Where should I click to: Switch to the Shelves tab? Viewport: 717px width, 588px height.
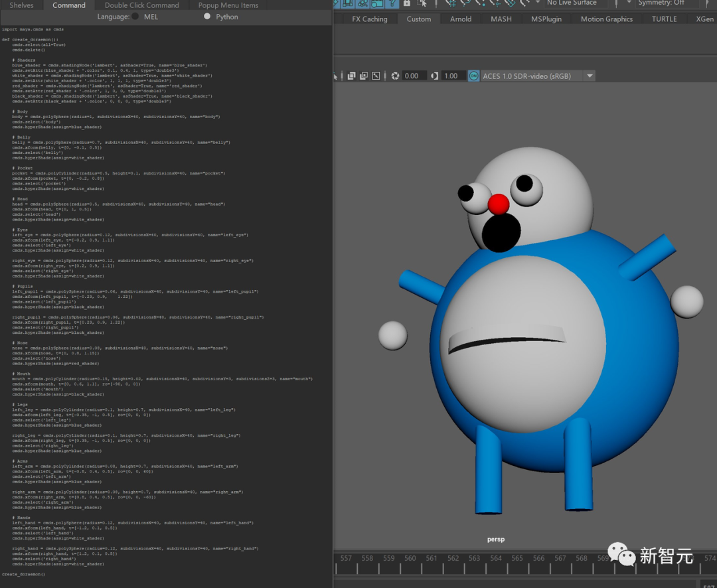21,5
